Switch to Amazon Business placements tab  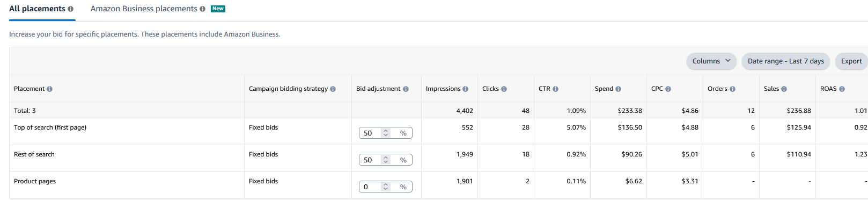[144, 9]
